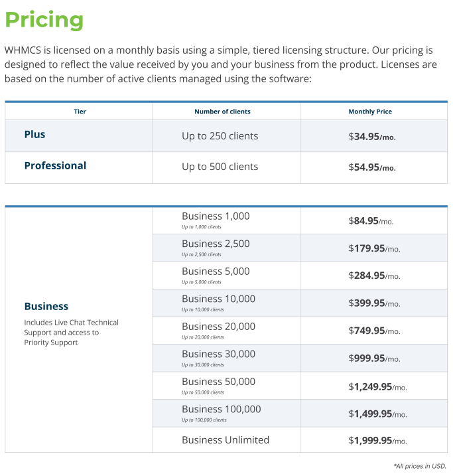Image resolution: width=453 pixels, height=476 pixels.
Task: Click the Number of clients column header
Action: click(222, 112)
